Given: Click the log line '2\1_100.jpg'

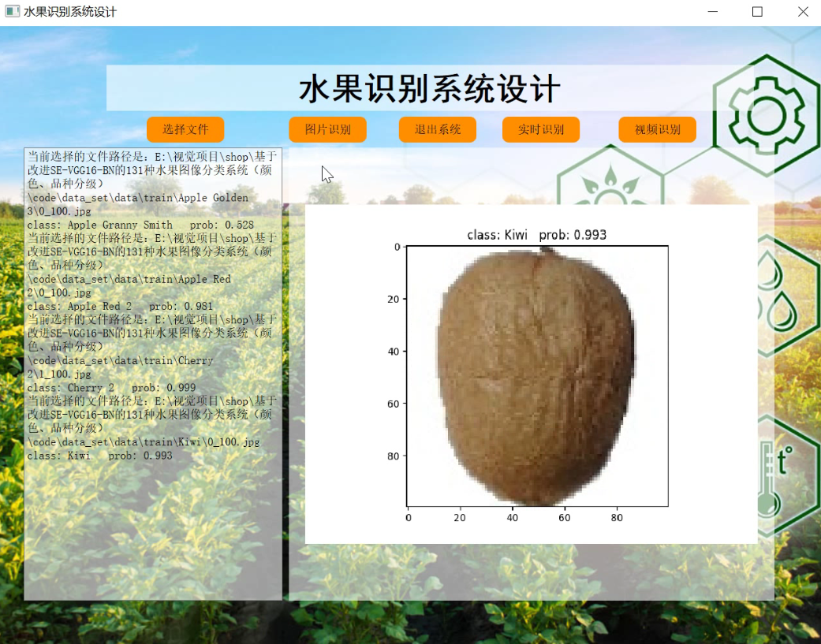Looking at the screenshot, I should 59,374.
